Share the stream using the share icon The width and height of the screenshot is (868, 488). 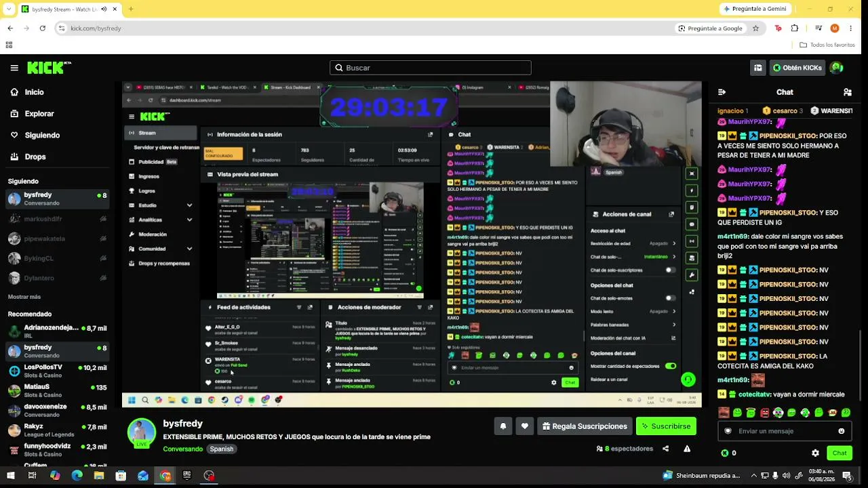[x=665, y=449]
